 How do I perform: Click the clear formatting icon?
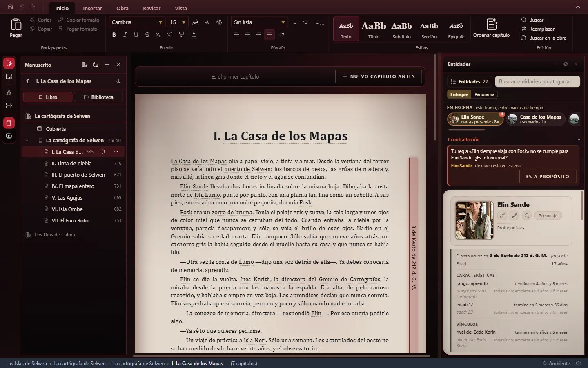[219, 22]
